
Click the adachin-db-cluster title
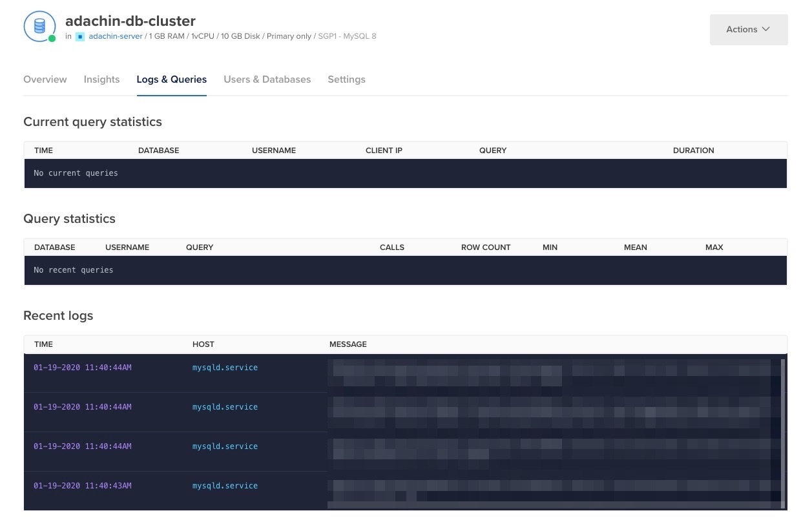130,21
